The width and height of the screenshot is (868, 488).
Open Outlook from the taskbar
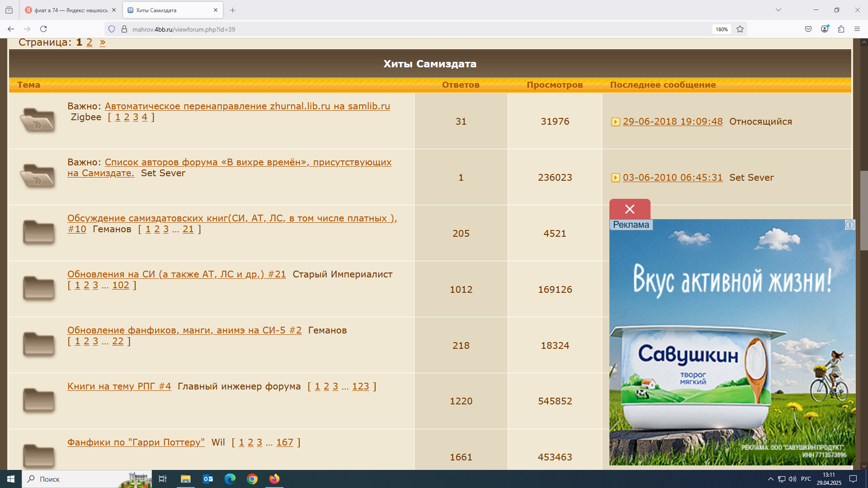208,479
